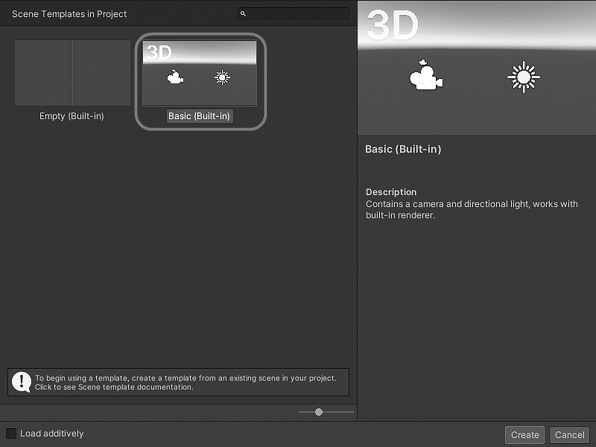Click the thumbnail size slider handle
Image resolution: width=596 pixels, height=447 pixels.
click(319, 412)
